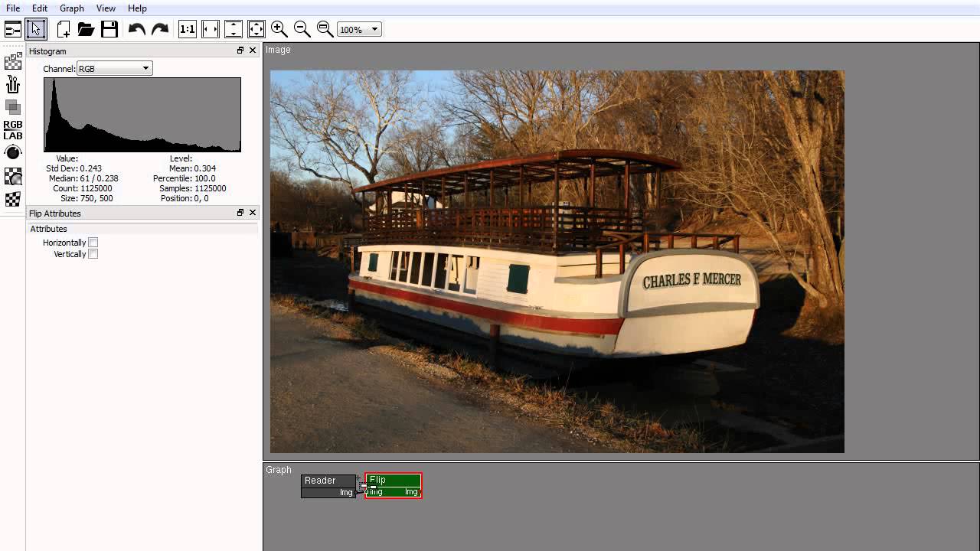Click the 'Count: 1125000' value
The image size is (980, 551).
(x=83, y=188)
